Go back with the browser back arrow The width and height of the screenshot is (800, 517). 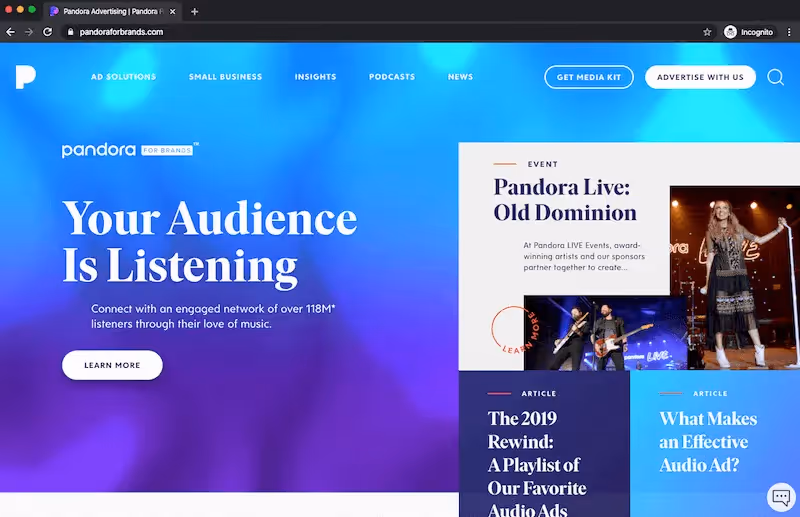(x=10, y=32)
